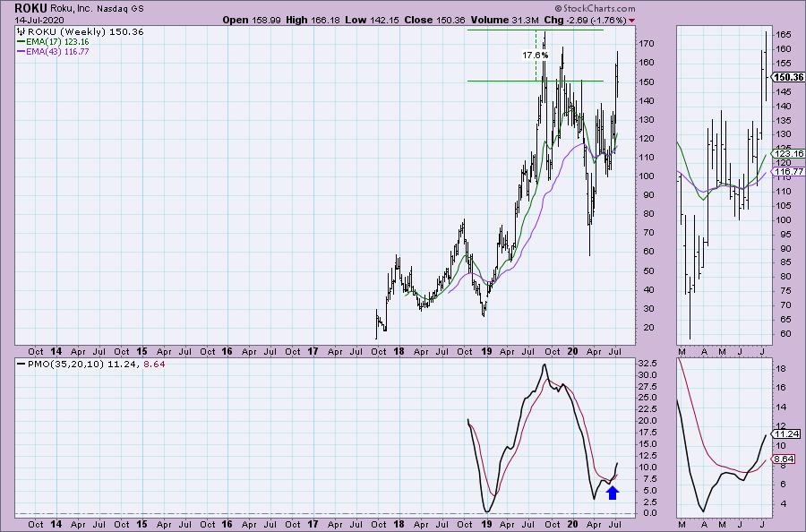
Task: Click the 'Roku, Inc.' company name
Action: point(71,9)
